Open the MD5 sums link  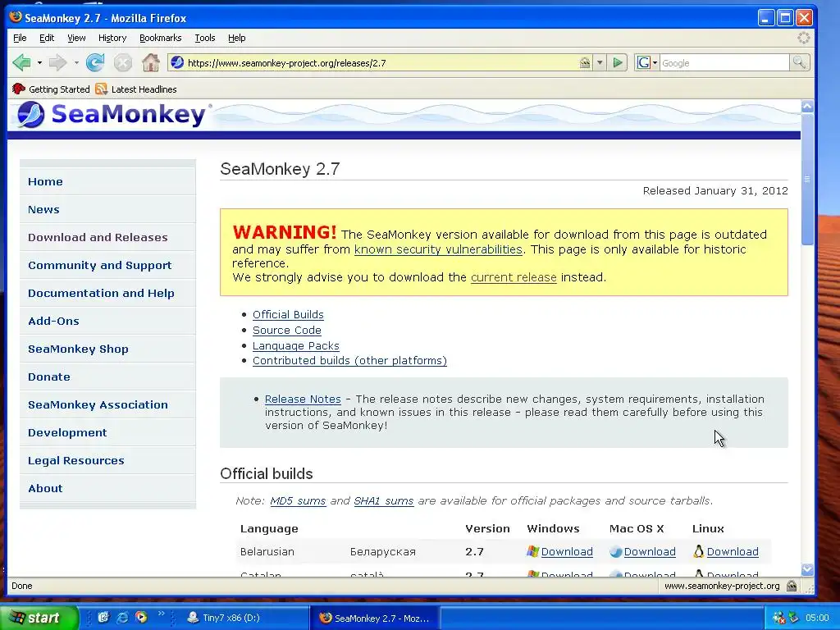[298, 501]
